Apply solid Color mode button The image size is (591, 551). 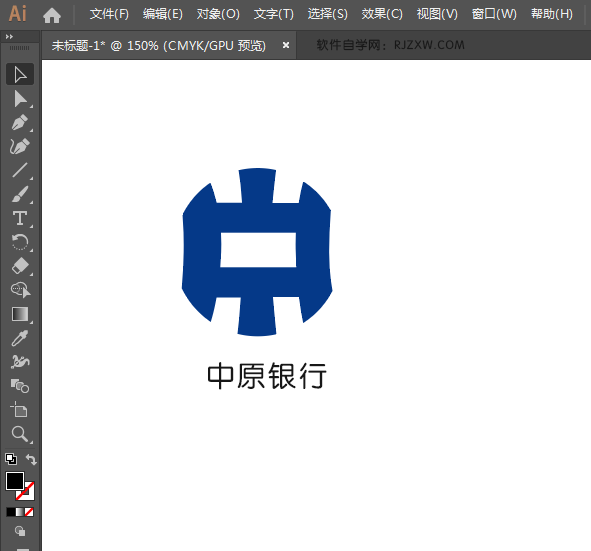point(11,512)
